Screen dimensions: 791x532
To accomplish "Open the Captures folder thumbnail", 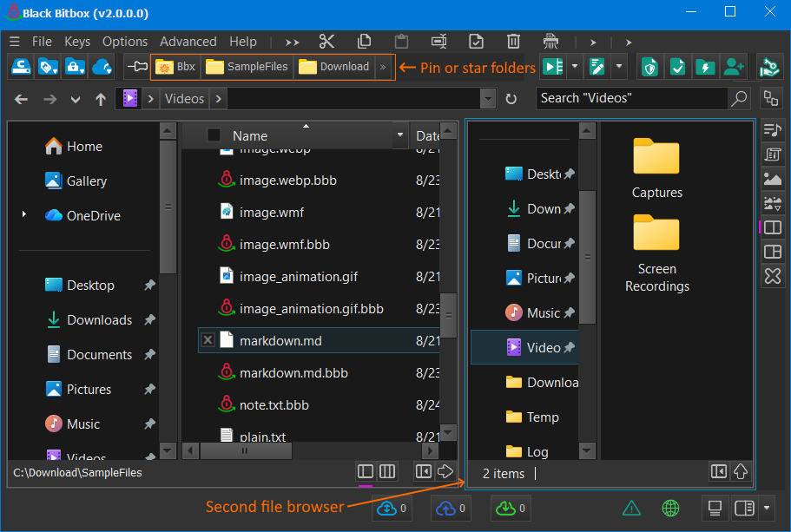I will click(656, 169).
